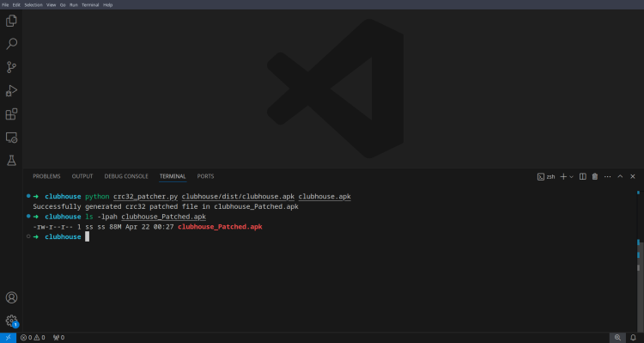644x343 pixels.
Task: Maximize the panel size with chevron
Action: 620,176
